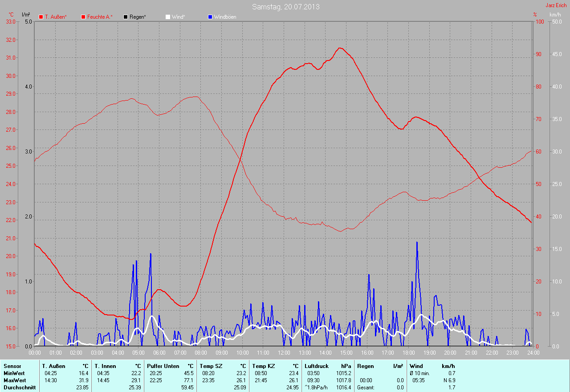Image resolution: width=570 pixels, height=392 pixels.
Task: Click the red Feuchte A. legend color square
Action: click(83, 17)
